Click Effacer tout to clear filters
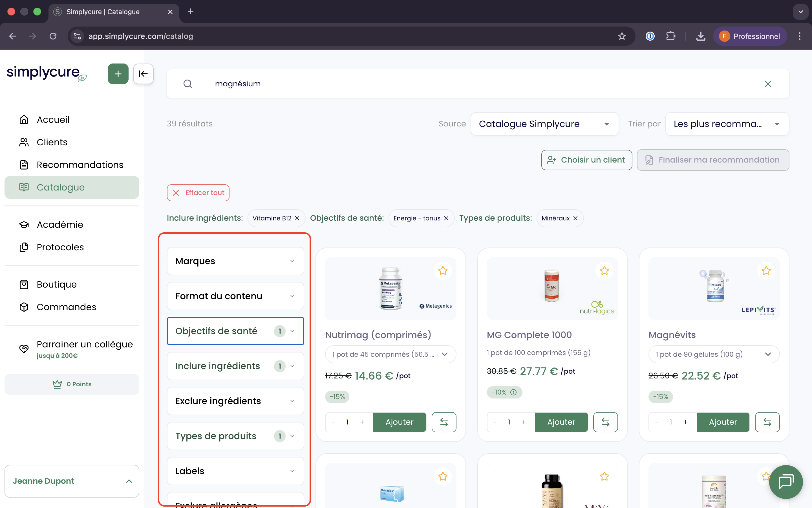The width and height of the screenshot is (812, 508). tap(198, 192)
